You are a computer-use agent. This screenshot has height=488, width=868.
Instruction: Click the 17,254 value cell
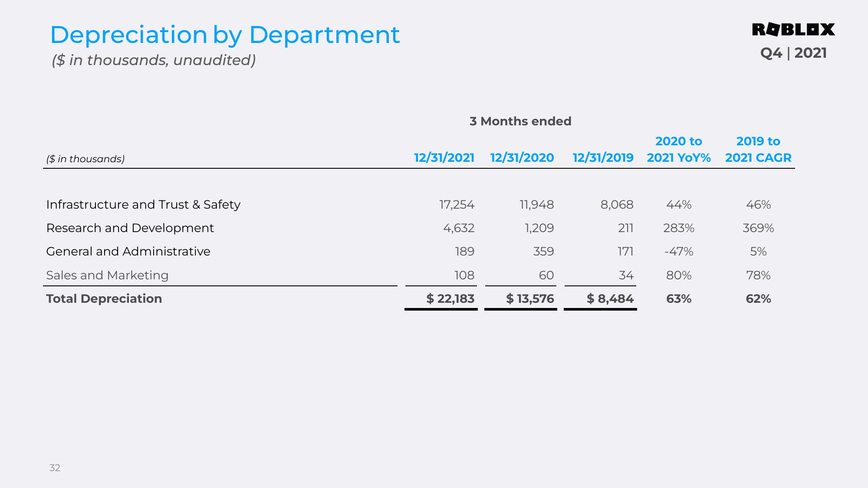tap(457, 205)
